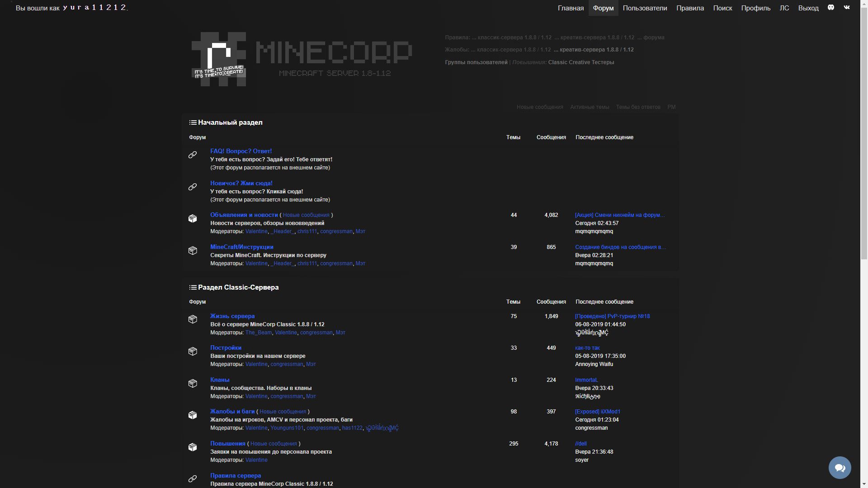Open last post [Акция] Смени никнейм на форум
This screenshot has width=868, height=488.
(x=620, y=215)
